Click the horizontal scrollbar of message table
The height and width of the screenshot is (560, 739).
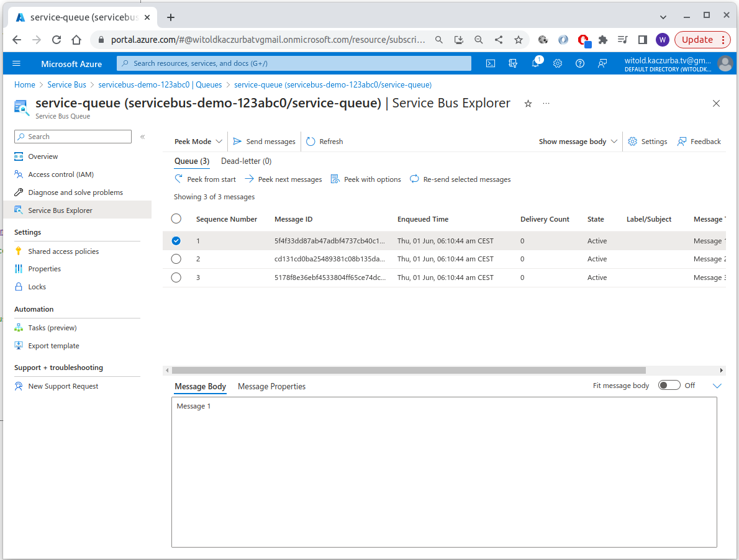pos(409,370)
